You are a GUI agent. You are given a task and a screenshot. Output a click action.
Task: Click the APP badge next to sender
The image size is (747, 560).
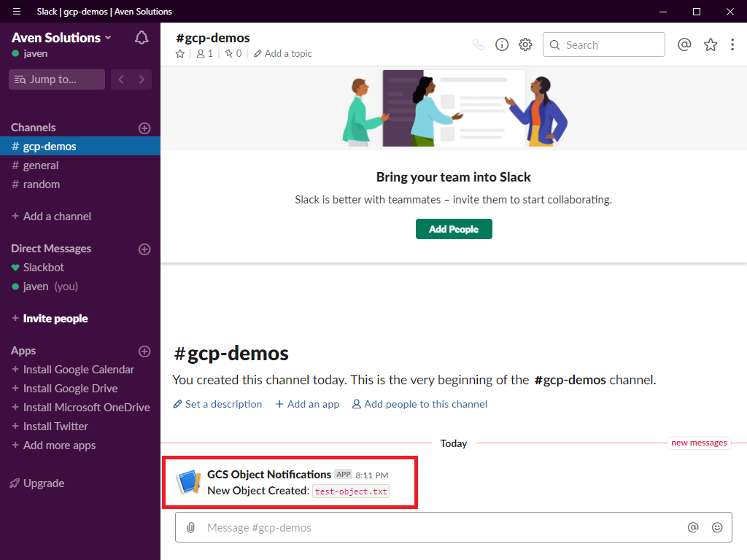click(x=343, y=474)
